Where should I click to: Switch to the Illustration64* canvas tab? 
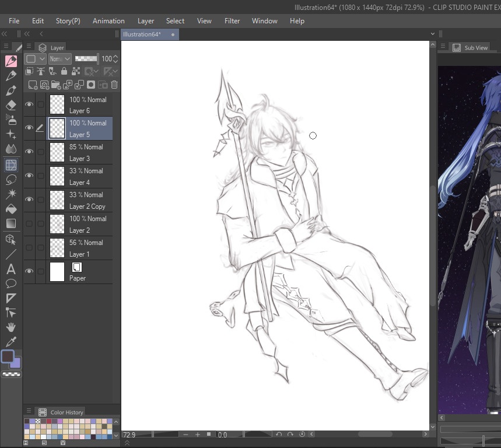point(150,34)
